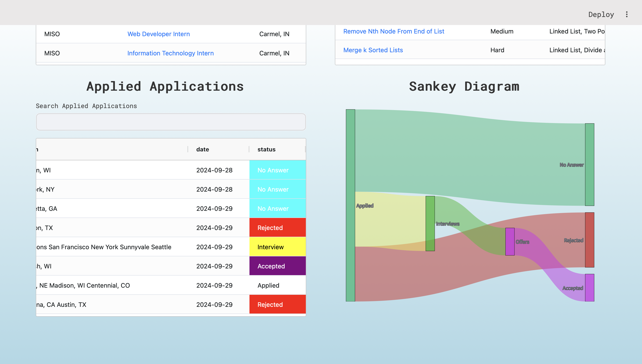Sort table by status column header
The width and height of the screenshot is (642, 364).
266,149
